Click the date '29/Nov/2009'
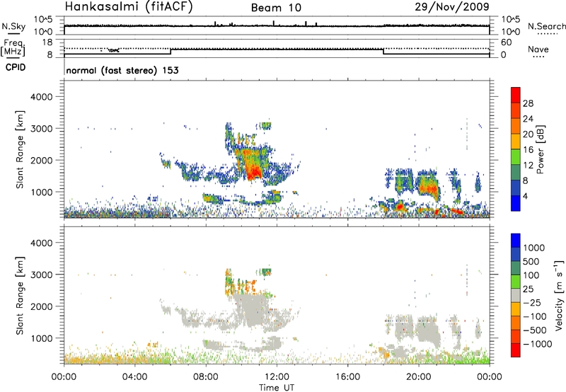The height and width of the screenshot is (392, 566). pyautogui.click(x=452, y=6)
